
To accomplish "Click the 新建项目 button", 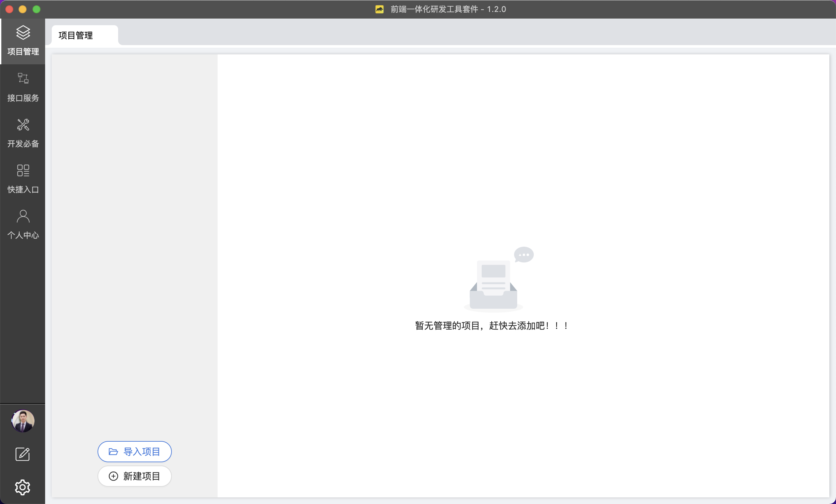I will (134, 476).
